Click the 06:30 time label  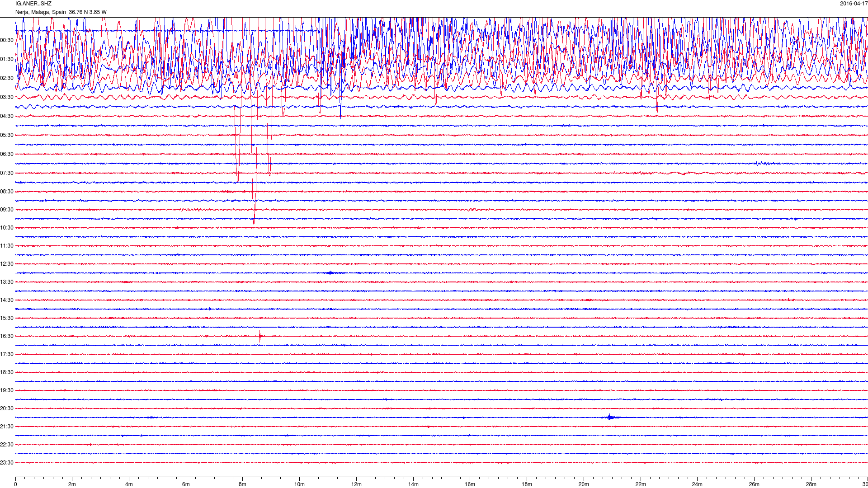7,154
